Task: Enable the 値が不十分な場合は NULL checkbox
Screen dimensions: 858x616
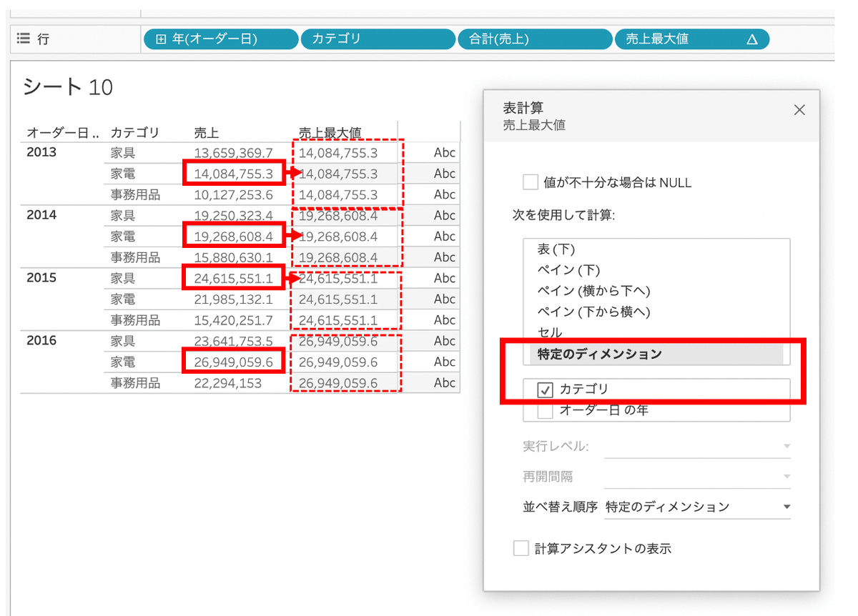Action: [x=530, y=182]
